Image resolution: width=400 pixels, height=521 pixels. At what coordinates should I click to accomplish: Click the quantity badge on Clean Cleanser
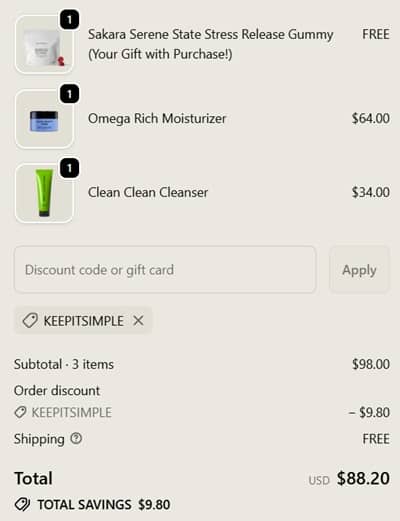point(69,168)
